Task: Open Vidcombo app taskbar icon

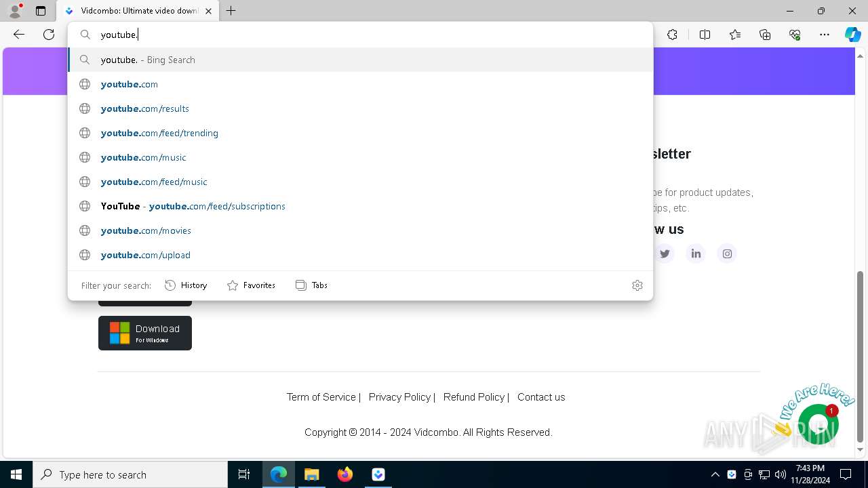Action: [378, 474]
